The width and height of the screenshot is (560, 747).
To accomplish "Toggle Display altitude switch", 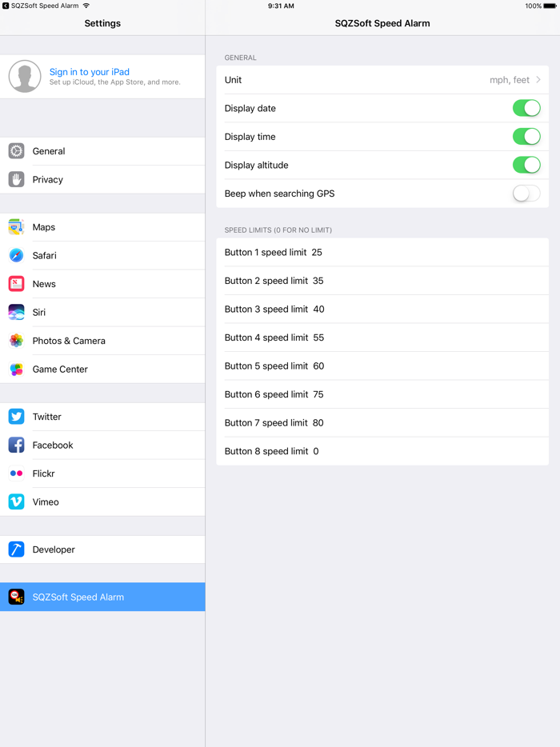I will point(526,165).
